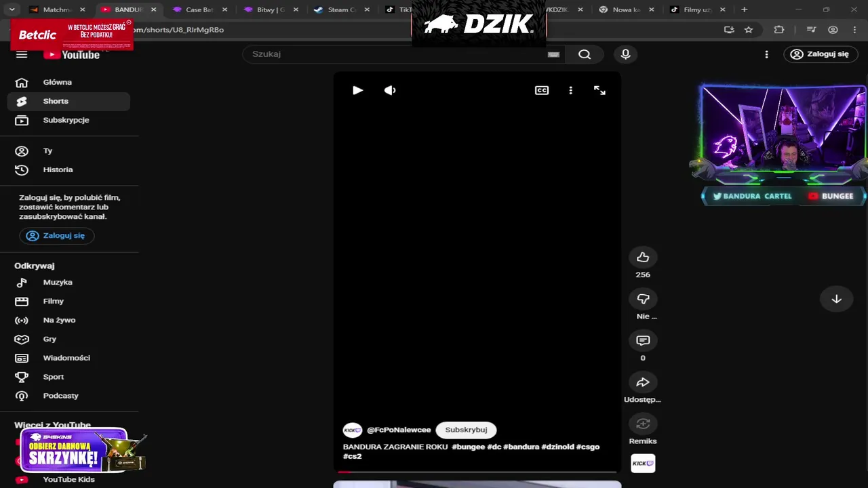Open the channel avatar next to @FcPoNalewcee
Viewport: 868px width, 488px height.
point(353,430)
